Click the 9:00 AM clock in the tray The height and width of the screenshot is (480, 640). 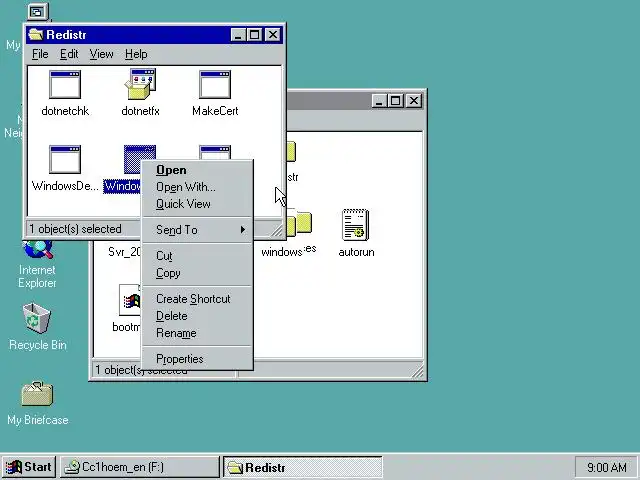[x=607, y=467]
